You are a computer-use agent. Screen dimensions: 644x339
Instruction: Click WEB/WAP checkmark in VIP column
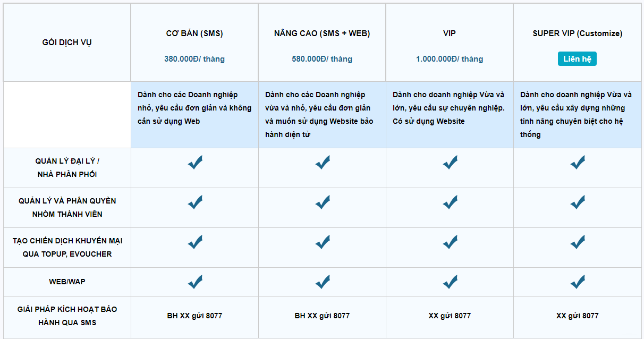450,282
